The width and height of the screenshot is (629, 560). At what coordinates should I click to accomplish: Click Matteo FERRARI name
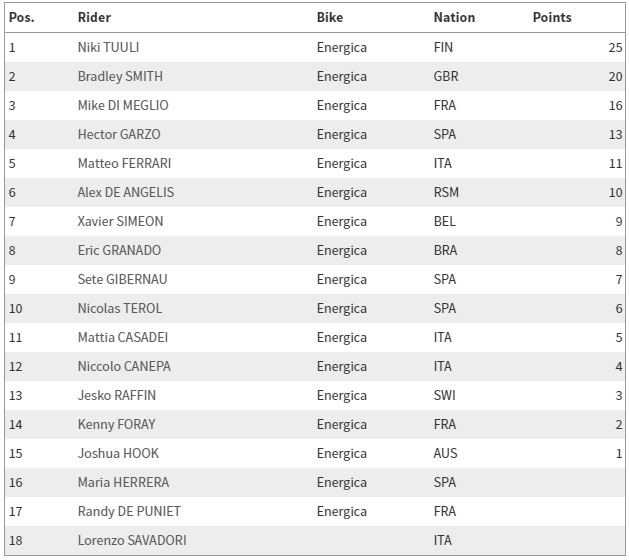point(124,163)
